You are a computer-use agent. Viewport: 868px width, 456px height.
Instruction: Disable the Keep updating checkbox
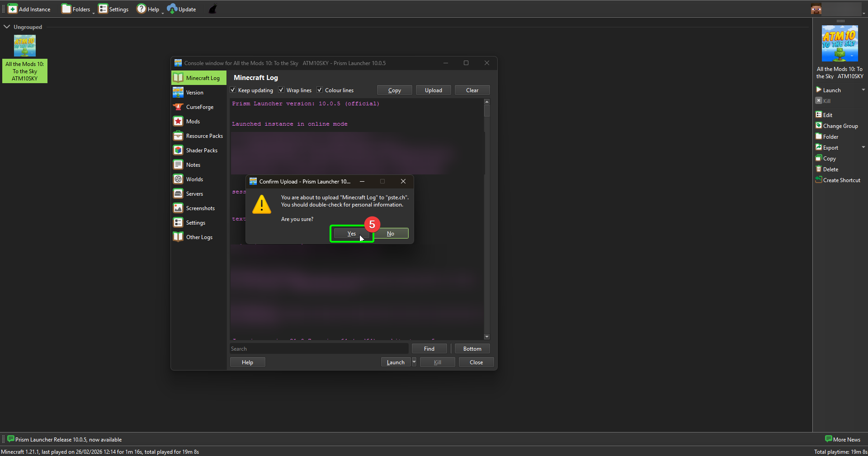(x=232, y=90)
